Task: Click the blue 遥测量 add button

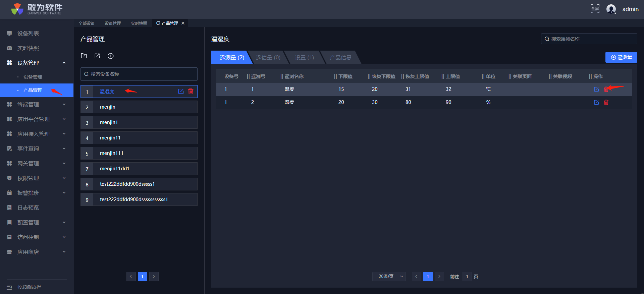Action: point(621,57)
